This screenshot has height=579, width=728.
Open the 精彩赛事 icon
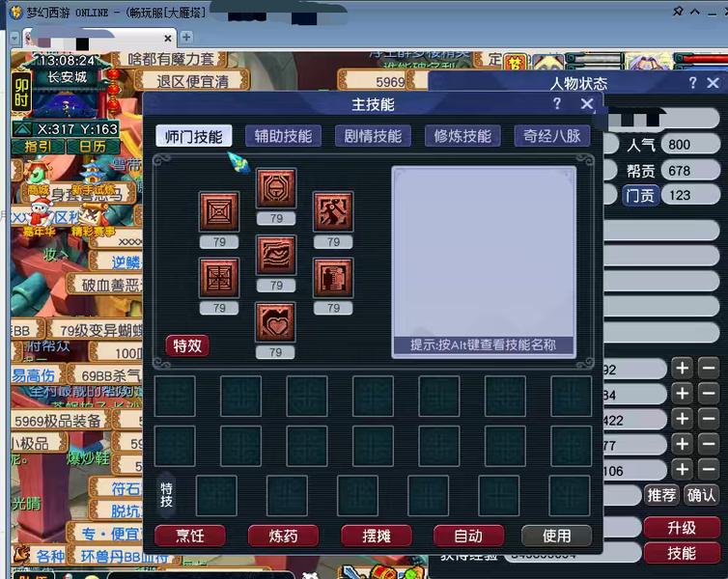pos(93,218)
